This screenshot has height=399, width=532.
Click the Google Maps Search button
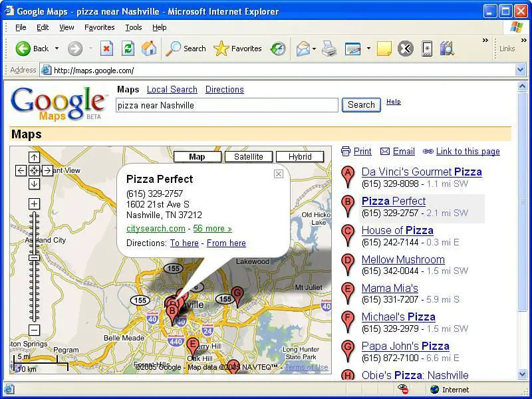[x=361, y=105]
